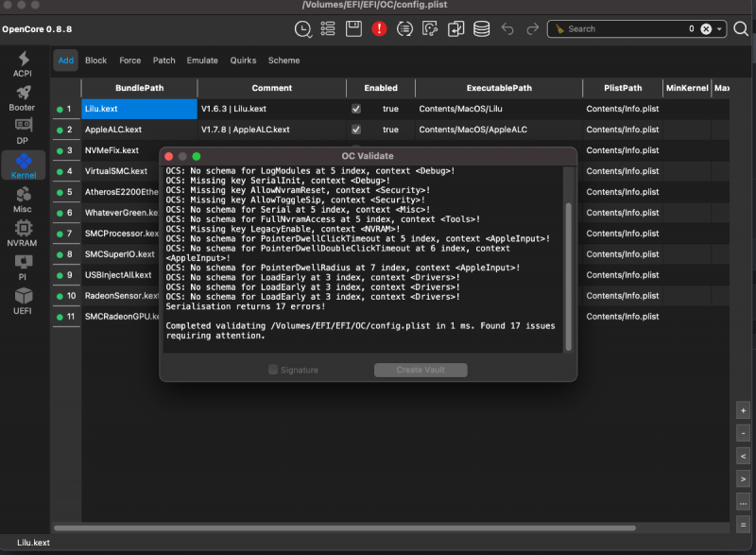
Task: Click the Save floppy disk toolbar icon
Action: [x=353, y=29]
